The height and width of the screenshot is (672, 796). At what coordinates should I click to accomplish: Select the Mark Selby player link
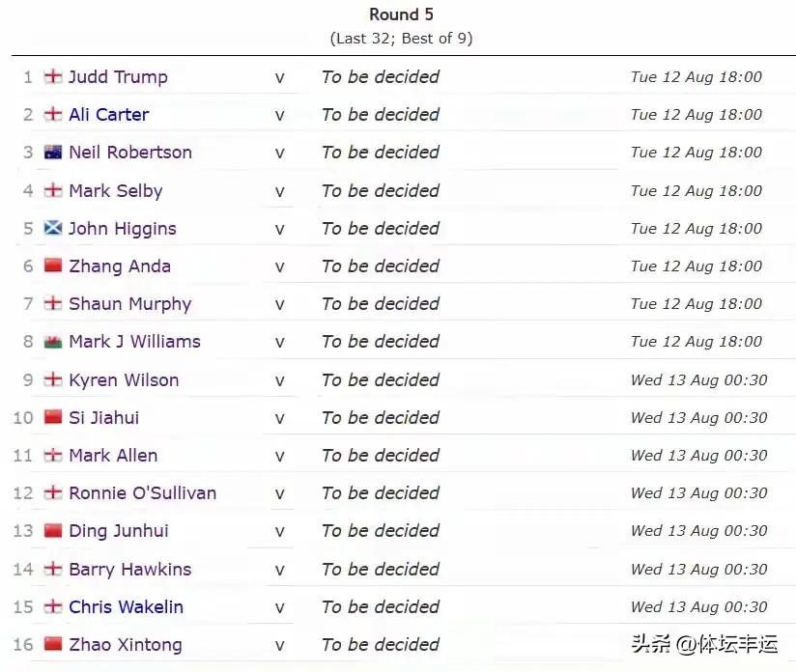pyautogui.click(x=116, y=191)
